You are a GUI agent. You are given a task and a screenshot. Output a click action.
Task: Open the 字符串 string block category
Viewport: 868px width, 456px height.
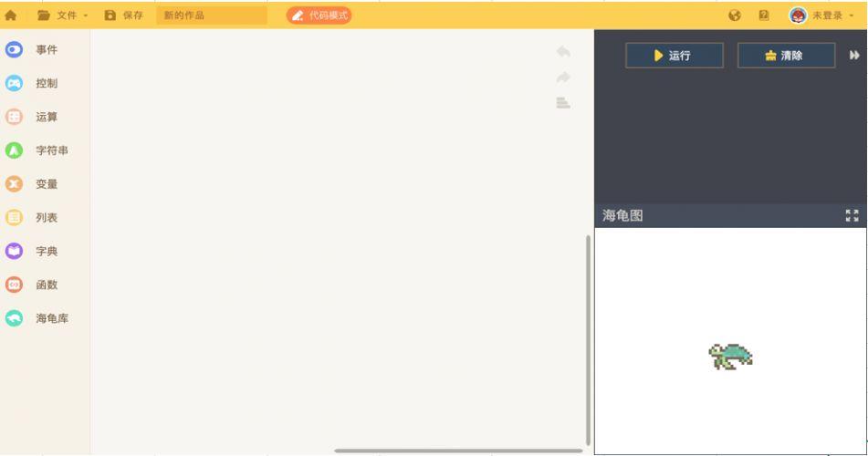[37, 150]
